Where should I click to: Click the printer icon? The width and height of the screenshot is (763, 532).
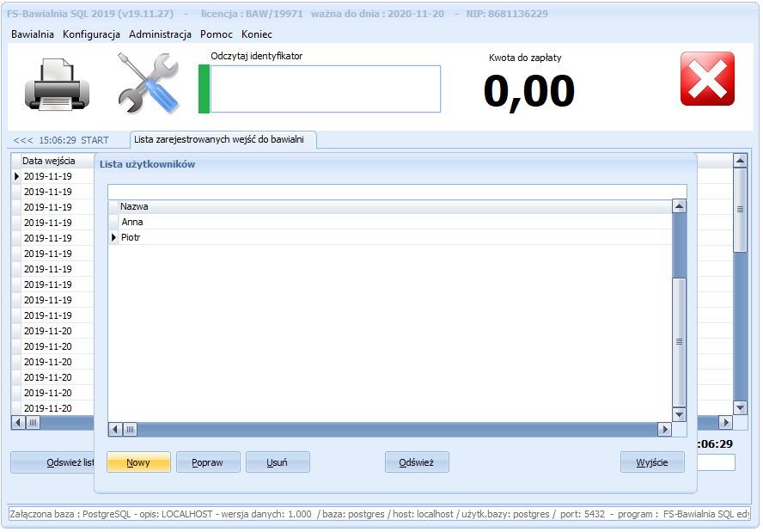pos(57,84)
